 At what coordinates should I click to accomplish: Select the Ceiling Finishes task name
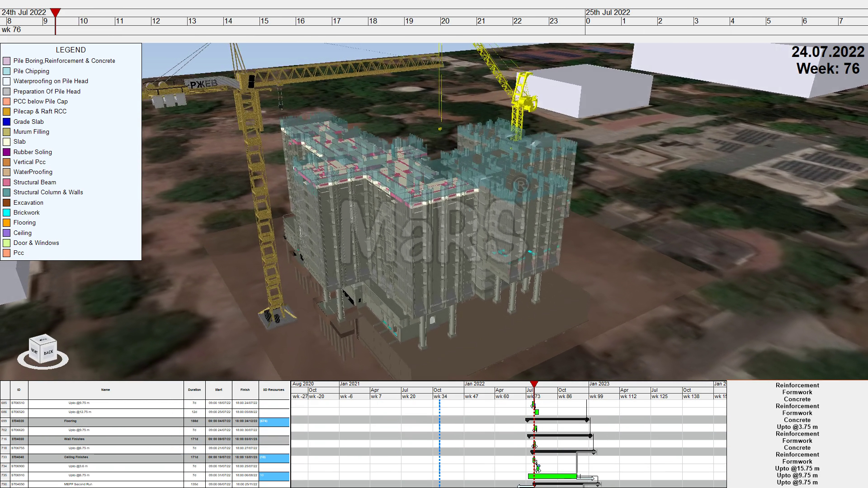click(76, 457)
